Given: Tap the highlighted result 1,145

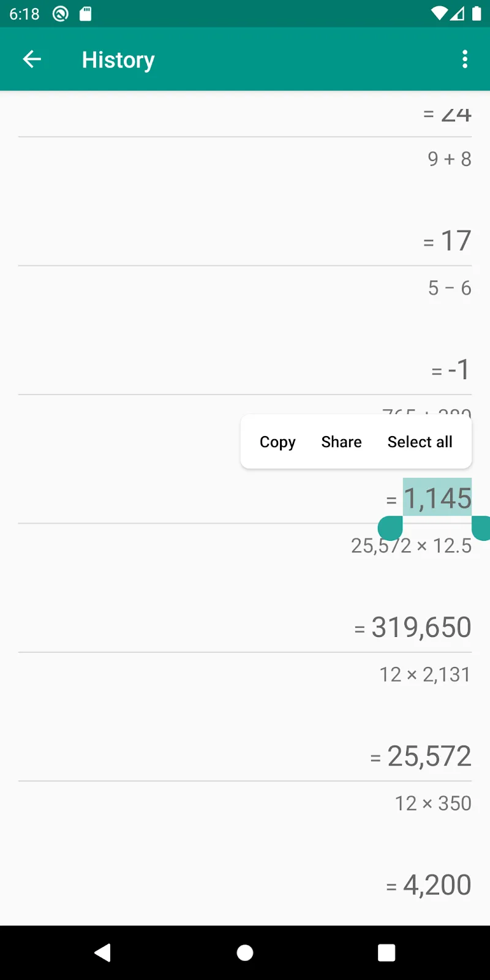Looking at the screenshot, I should point(437,498).
